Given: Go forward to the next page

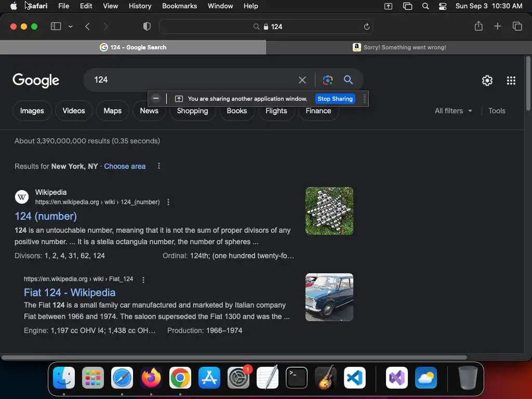Looking at the screenshot, I should tap(105, 26).
